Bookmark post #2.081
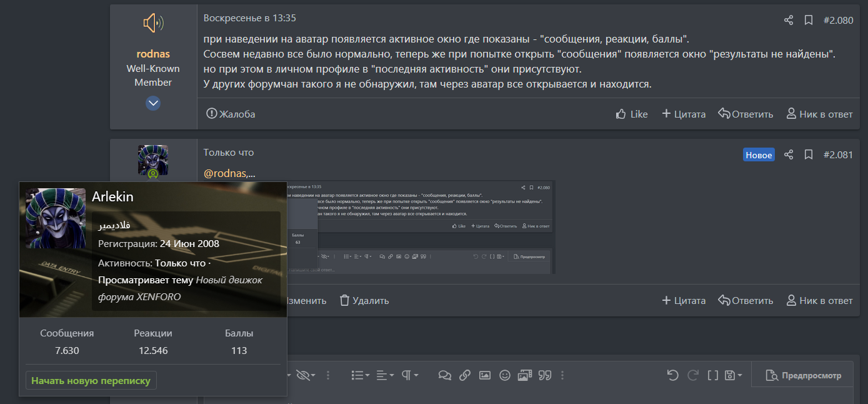Viewport: 868px width, 404px height. coord(809,154)
